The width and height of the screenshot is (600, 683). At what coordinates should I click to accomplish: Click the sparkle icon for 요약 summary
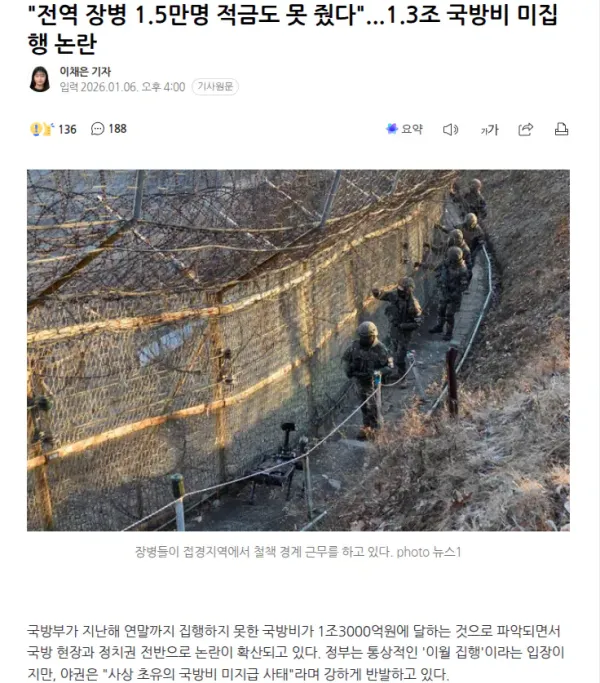pyautogui.click(x=392, y=128)
